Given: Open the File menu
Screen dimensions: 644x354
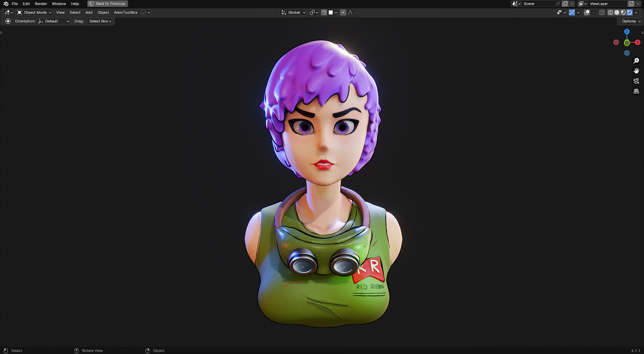Looking at the screenshot, I should [x=15, y=4].
